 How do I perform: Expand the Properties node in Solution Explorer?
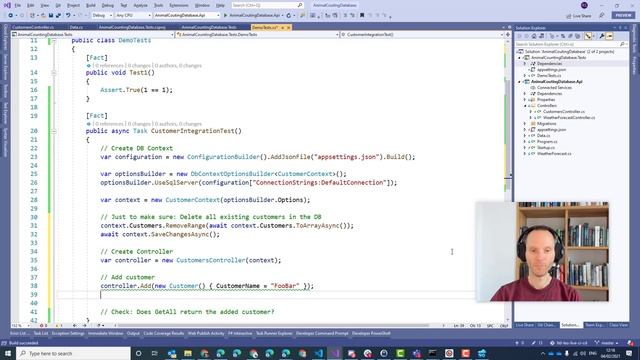click(525, 100)
